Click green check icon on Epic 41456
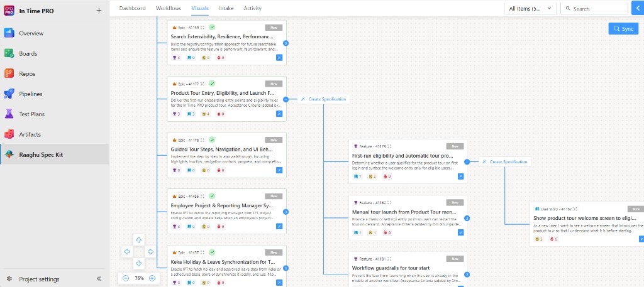 pyautogui.click(x=212, y=196)
